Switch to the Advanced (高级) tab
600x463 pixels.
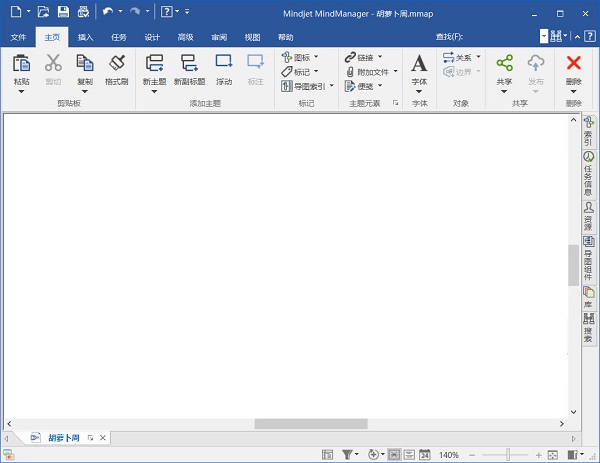[185, 37]
